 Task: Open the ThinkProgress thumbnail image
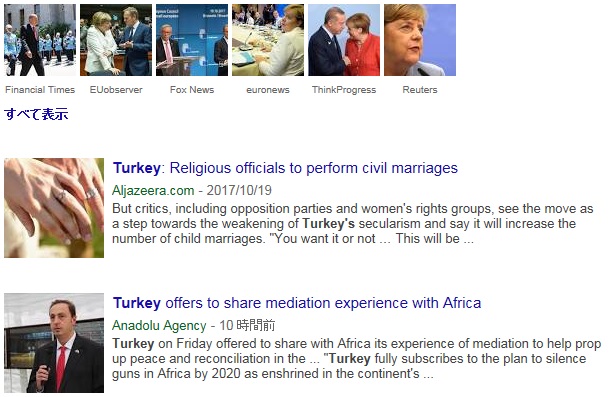[x=344, y=40]
